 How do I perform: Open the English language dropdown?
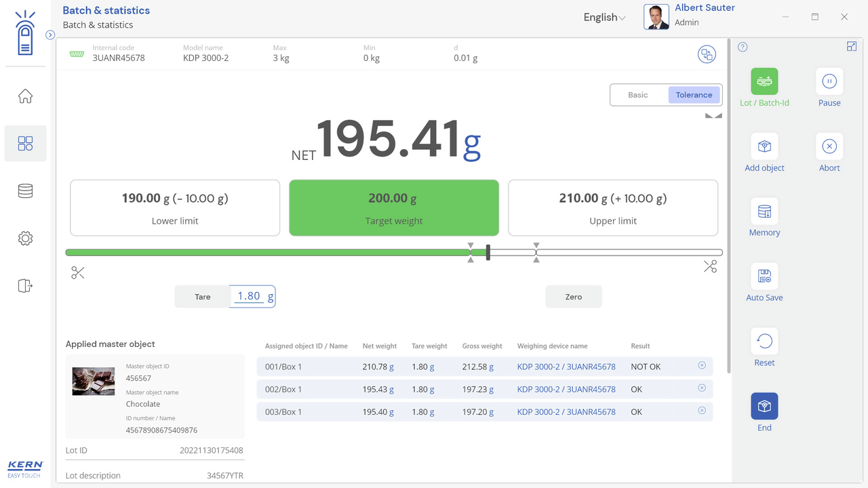(x=604, y=18)
